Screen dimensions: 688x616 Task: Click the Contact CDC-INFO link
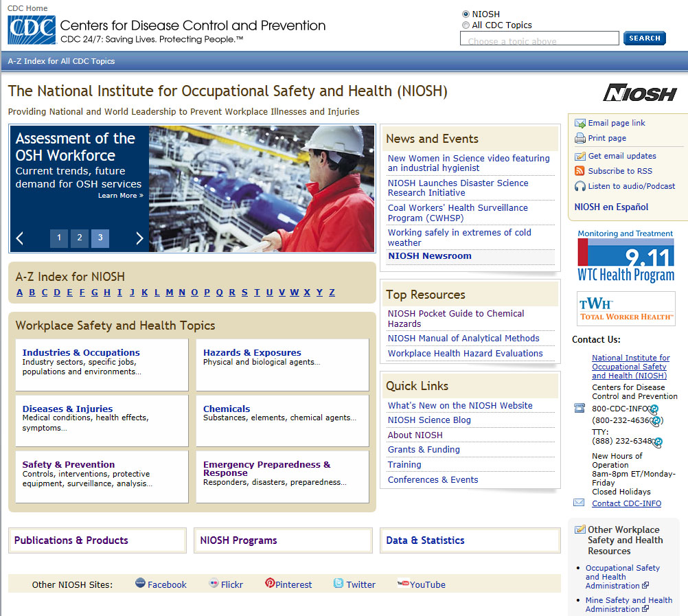point(627,503)
